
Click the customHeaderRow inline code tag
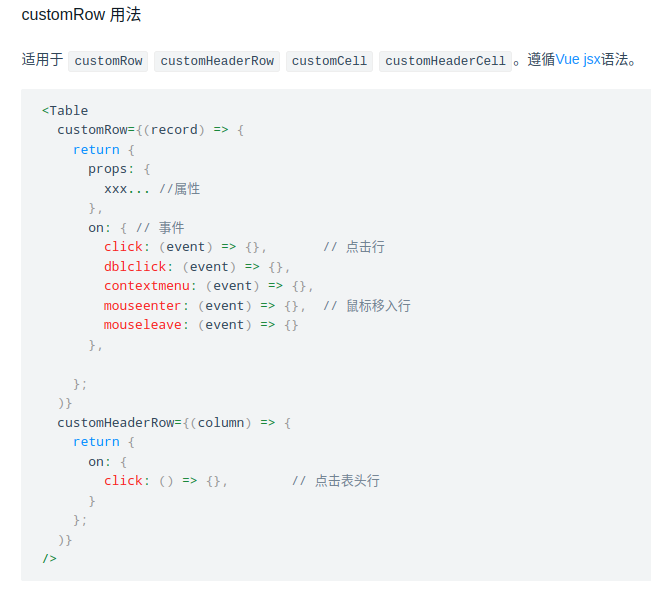point(217,61)
